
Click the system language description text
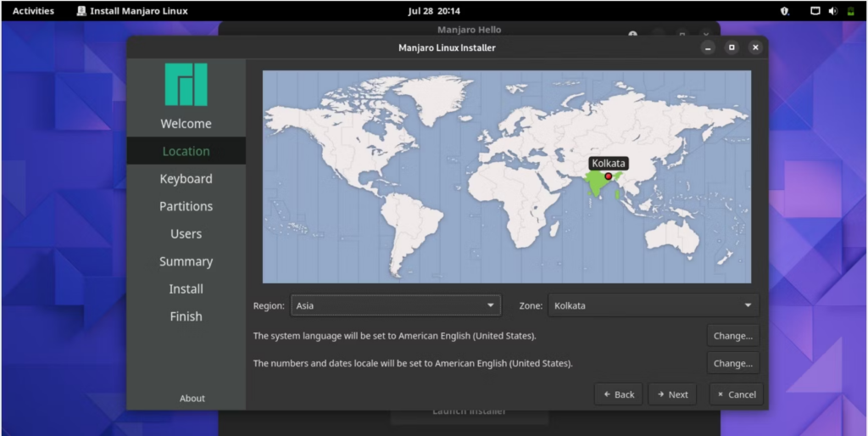tap(395, 336)
